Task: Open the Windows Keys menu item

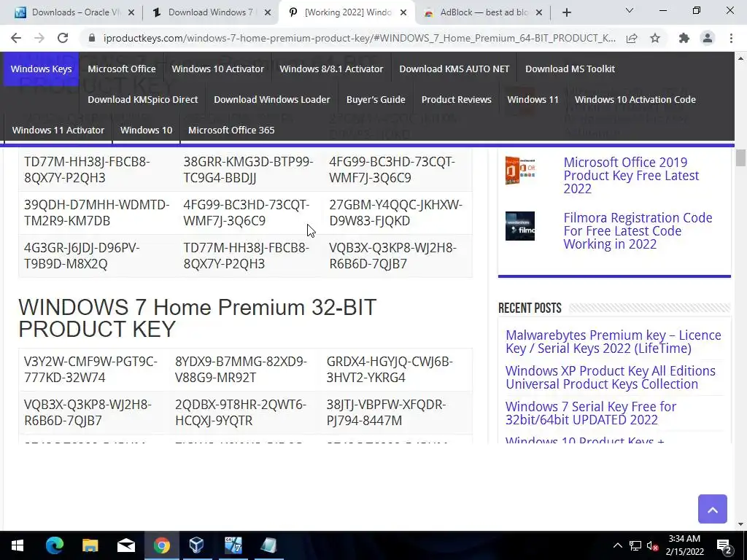Action: coord(41,69)
